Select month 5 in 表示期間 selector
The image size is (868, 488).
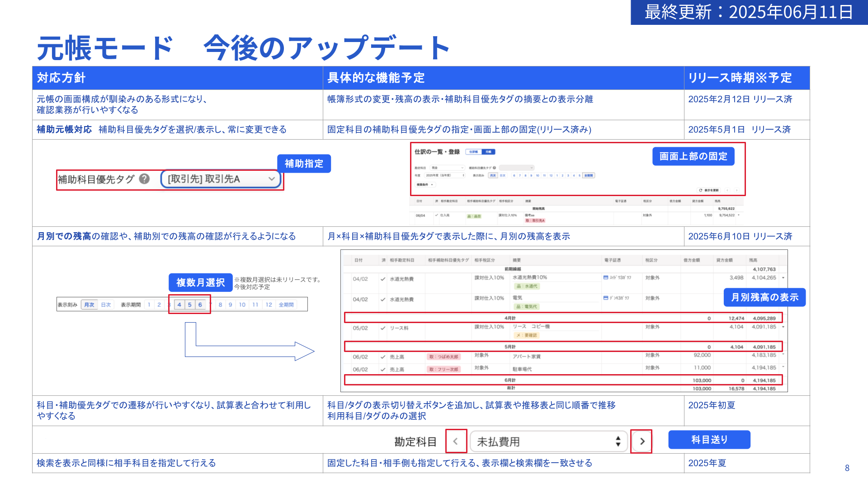coord(190,305)
